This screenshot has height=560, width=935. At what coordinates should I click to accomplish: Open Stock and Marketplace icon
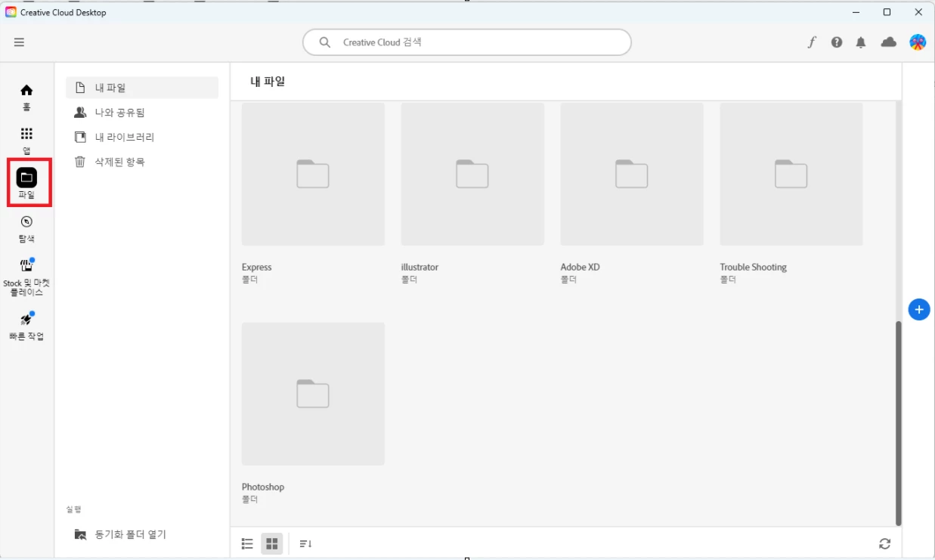(x=27, y=265)
